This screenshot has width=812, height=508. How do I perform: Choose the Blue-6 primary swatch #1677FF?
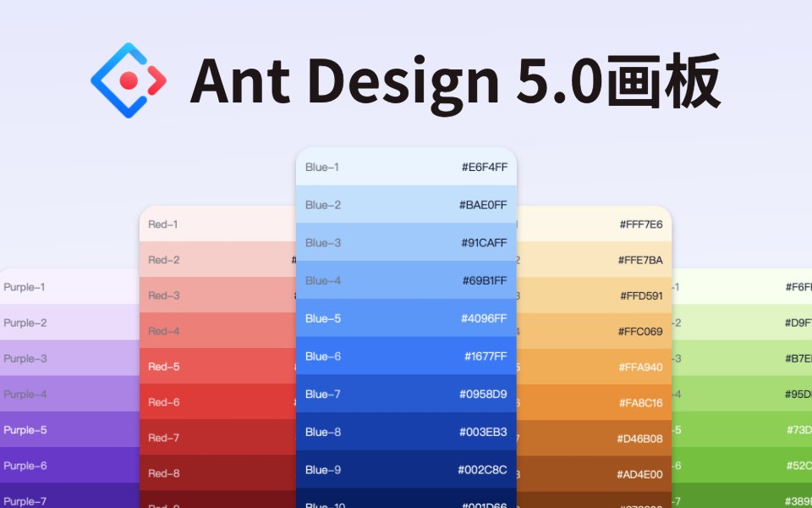point(406,356)
